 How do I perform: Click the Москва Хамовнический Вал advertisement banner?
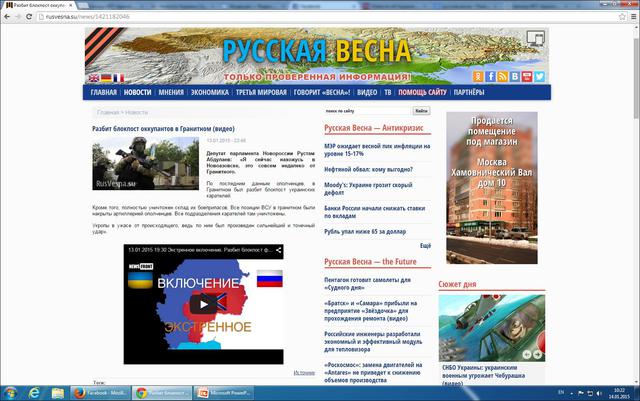(x=492, y=188)
